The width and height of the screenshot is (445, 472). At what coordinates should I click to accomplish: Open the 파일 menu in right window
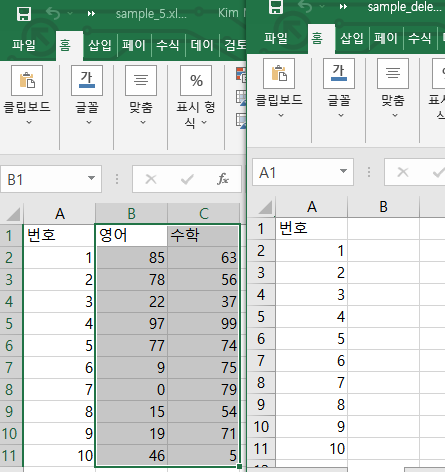276,38
